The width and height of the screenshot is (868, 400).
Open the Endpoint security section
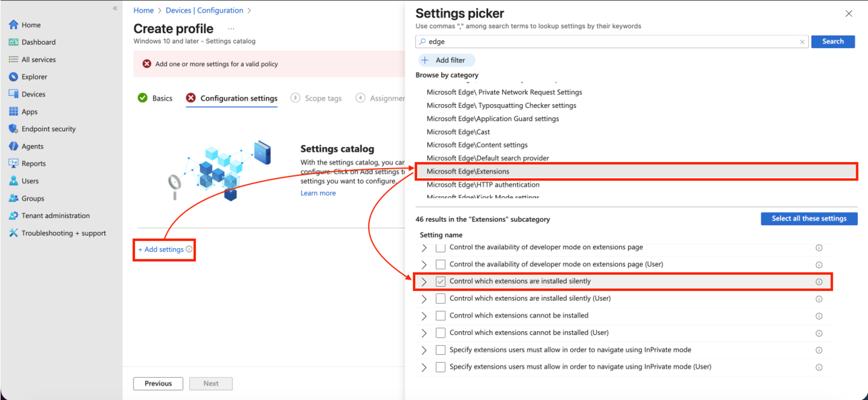(48, 128)
